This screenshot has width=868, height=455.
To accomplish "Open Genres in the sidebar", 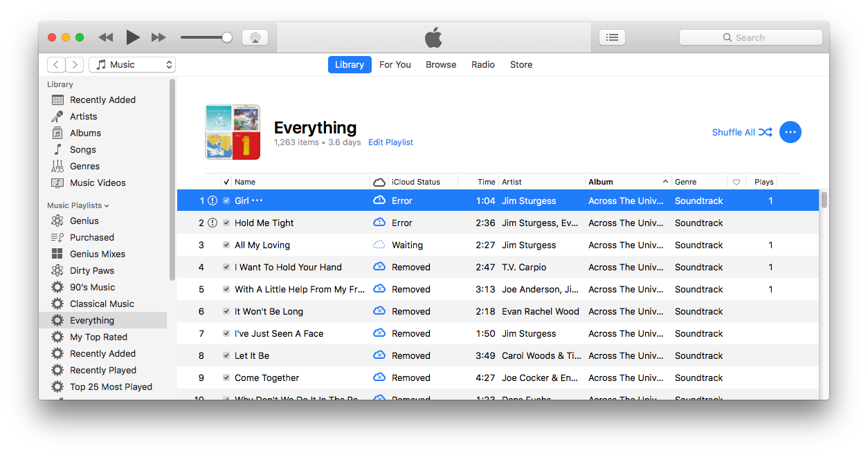I will 84,166.
